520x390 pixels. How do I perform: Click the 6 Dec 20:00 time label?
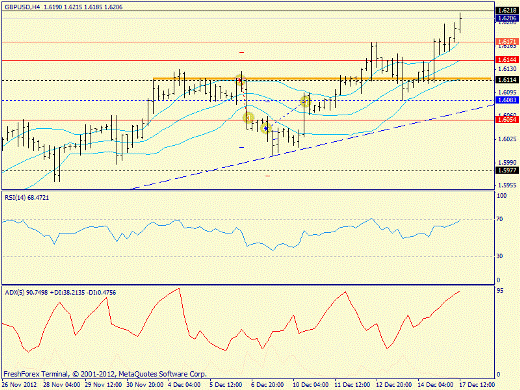tap(267, 385)
